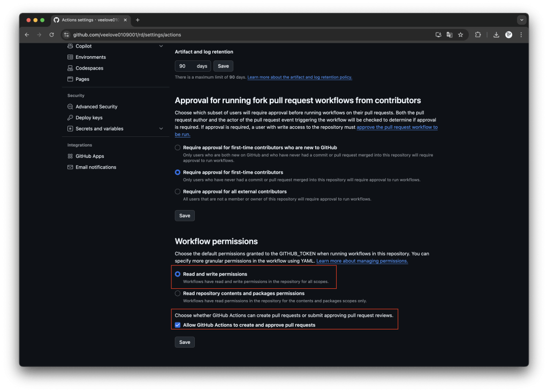The image size is (548, 392).
Task: Go to Pages settings
Action: pos(82,79)
